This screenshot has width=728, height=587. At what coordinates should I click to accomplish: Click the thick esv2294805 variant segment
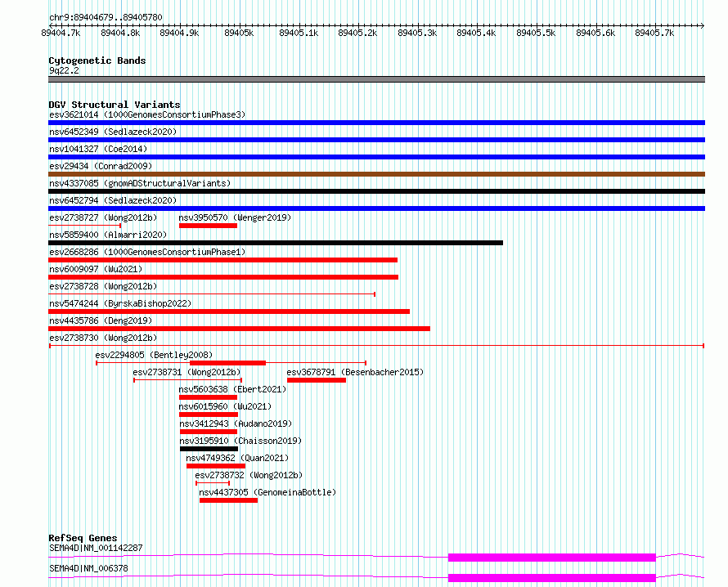pyautogui.click(x=227, y=363)
